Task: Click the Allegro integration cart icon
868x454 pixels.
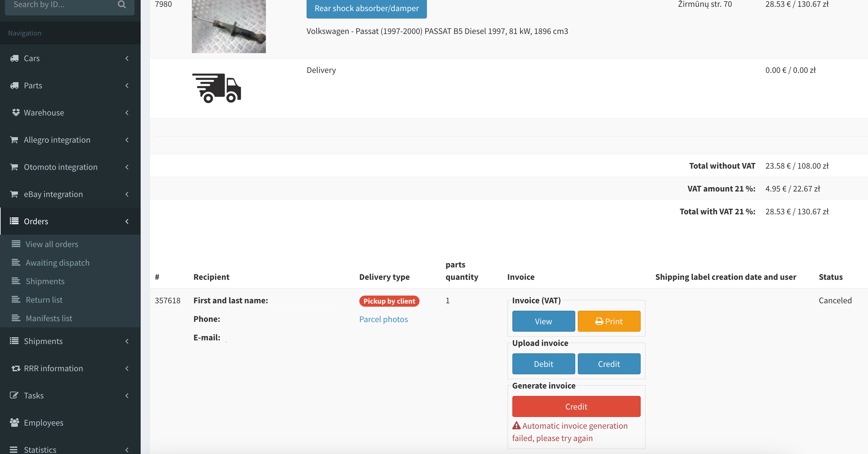Action: tap(14, 140)
